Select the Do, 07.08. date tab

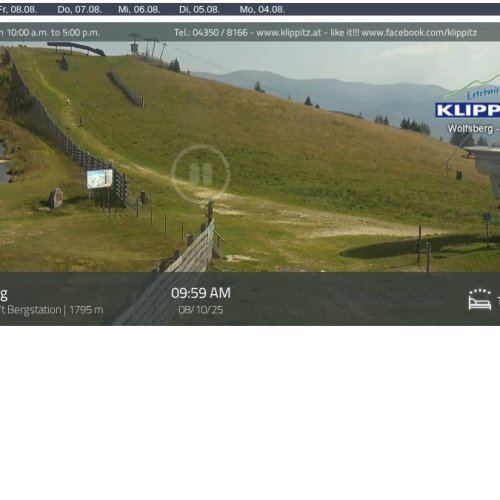(x=80, y=10)
